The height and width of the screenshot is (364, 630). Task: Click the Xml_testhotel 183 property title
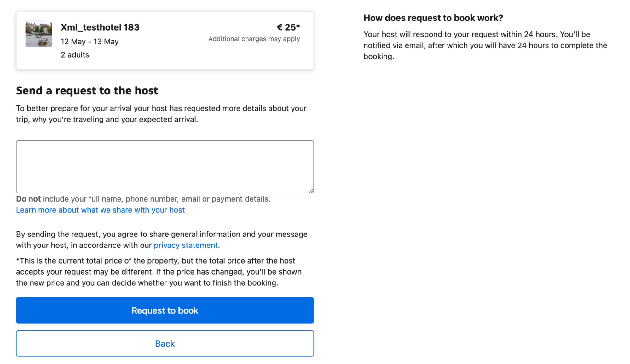click(x=100, y=27)
